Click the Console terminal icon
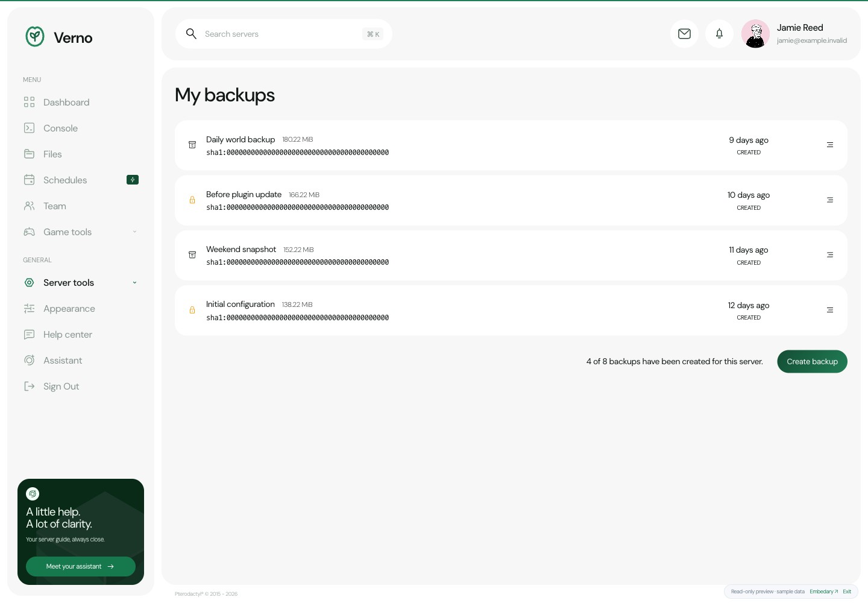The image size is (868, 603). tap(29, 128)
